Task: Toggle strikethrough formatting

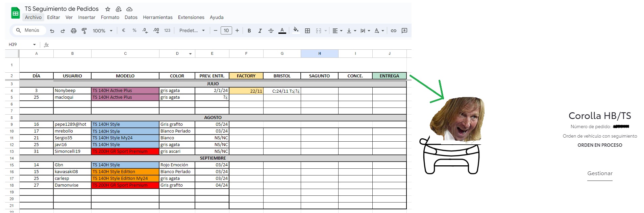Action: pos(271,31)
